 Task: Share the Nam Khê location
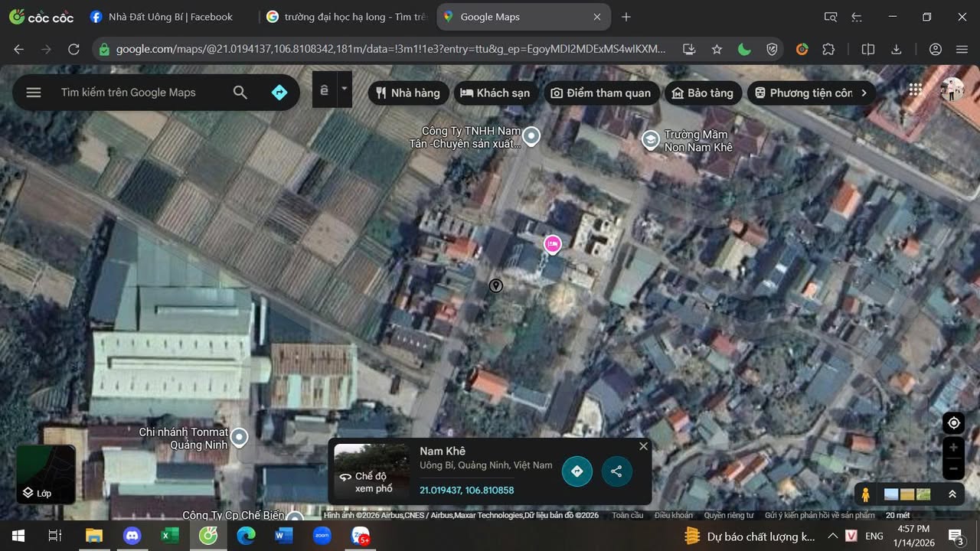616,471
